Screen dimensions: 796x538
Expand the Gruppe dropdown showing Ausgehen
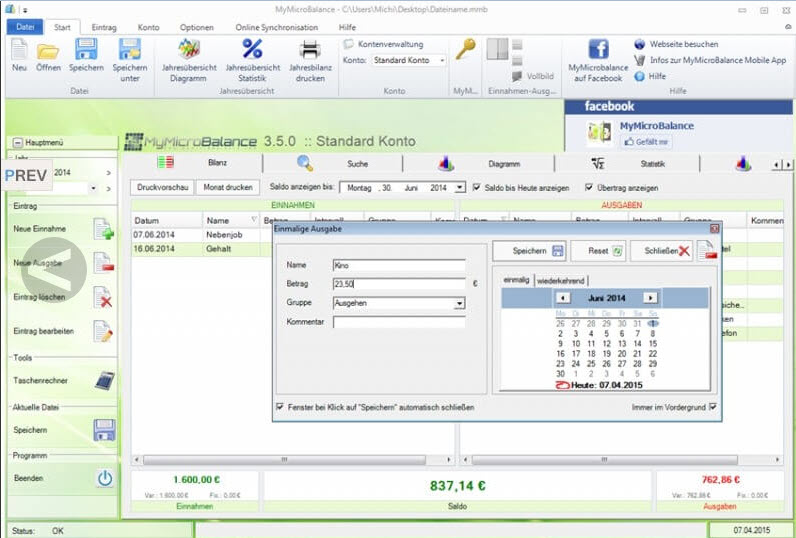(459, 304)
